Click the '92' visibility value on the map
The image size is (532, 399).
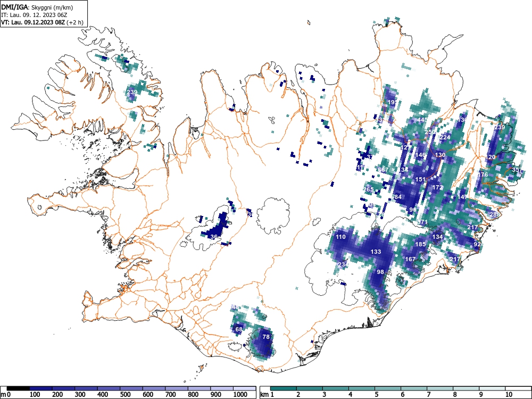coord(477,244)
